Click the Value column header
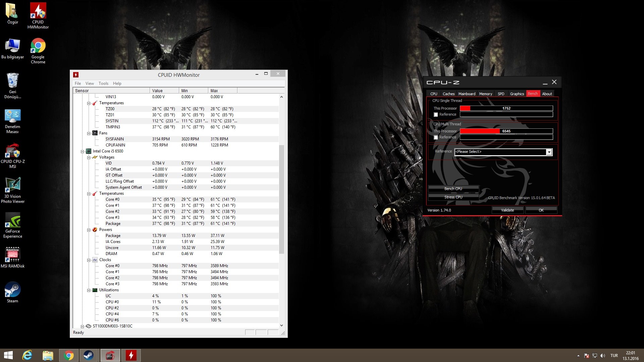 [x=164, y=90]
